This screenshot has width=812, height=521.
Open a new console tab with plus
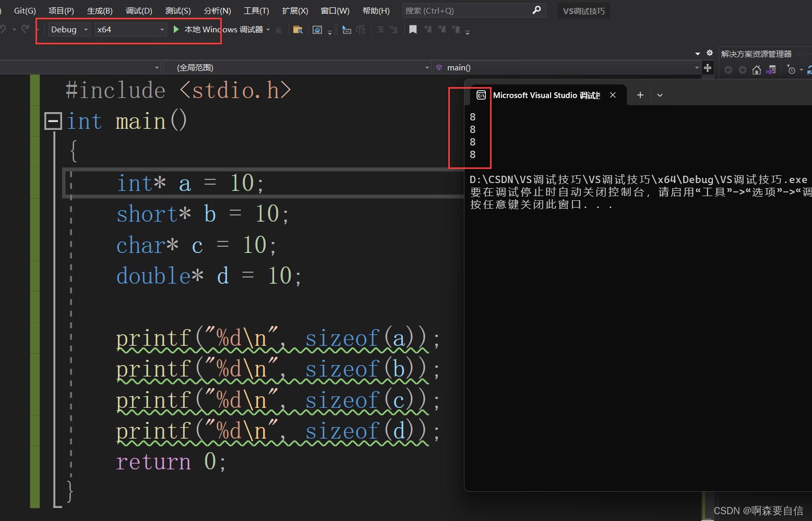point(640,95)
